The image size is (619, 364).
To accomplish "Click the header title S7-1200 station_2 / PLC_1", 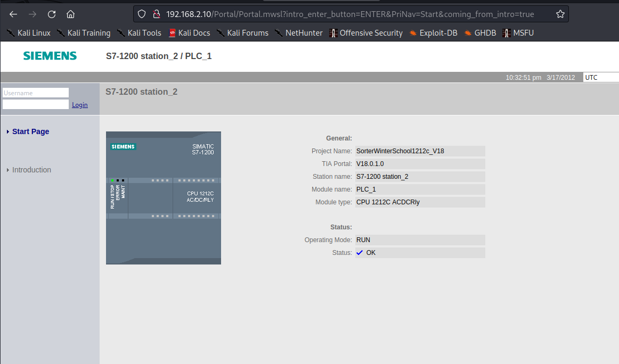I will (159, 56).
